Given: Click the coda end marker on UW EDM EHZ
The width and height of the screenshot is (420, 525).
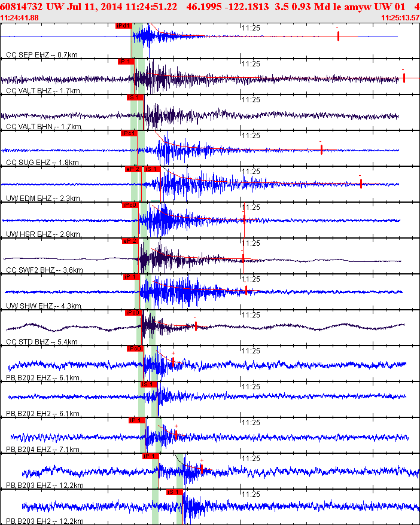Looking at the screenshot, I should click(361, 184).
